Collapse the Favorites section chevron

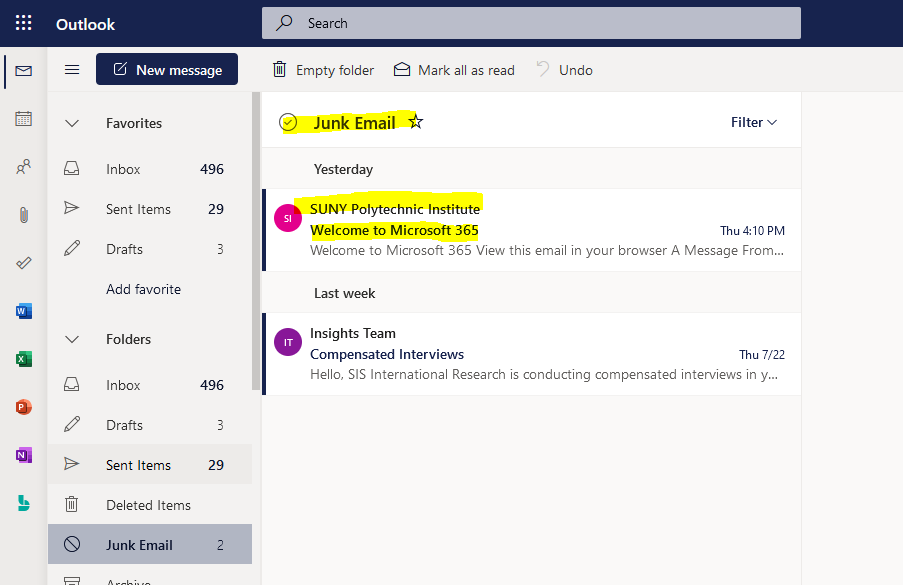point(72,123)
